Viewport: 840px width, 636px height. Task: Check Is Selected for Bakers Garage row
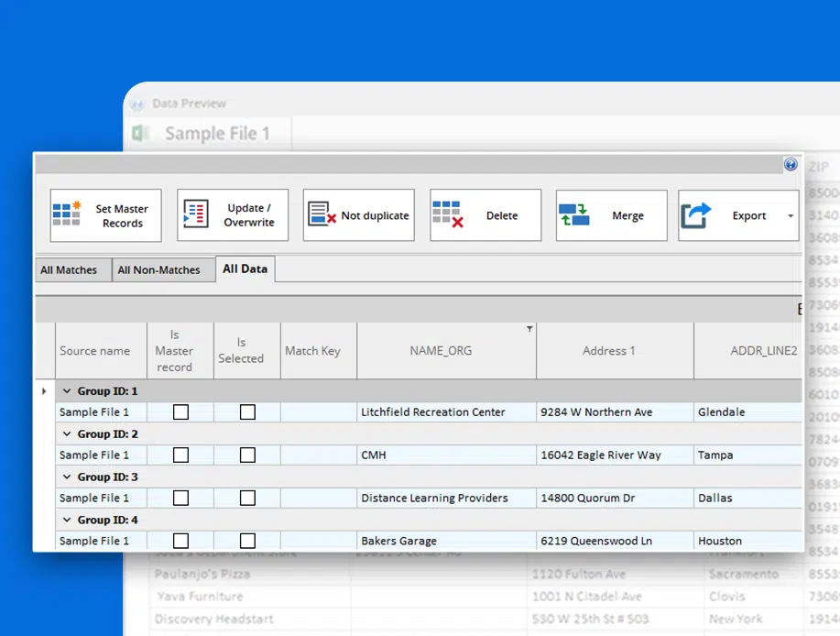247,542
